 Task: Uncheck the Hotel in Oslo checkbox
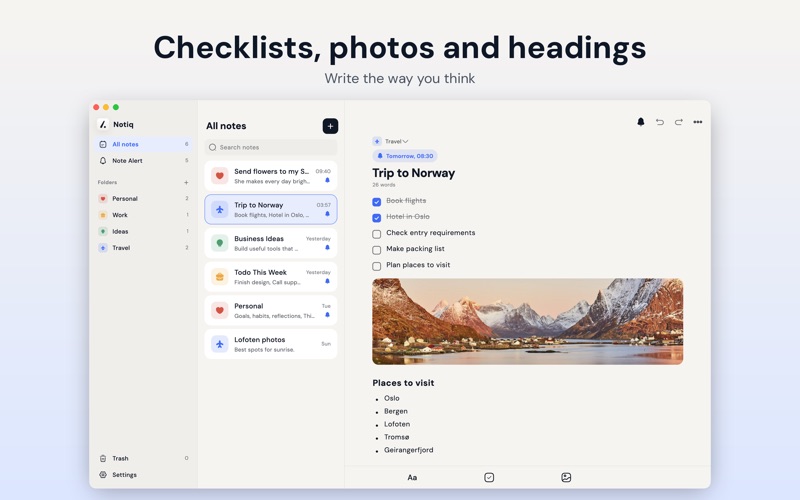(x=377, y=218)
